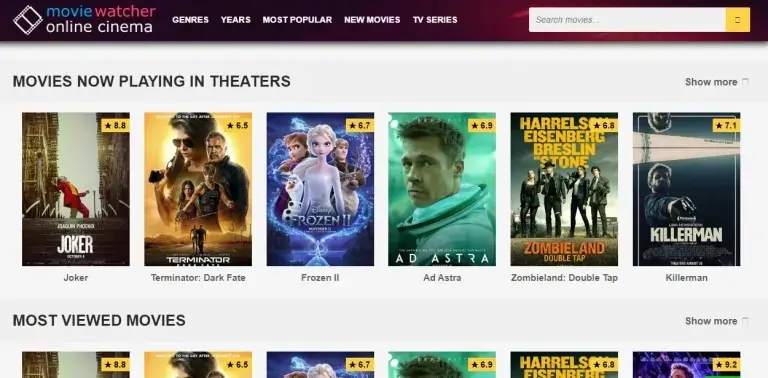Click Terminator's 6.5 star rating badge
This screenshot has height=378, width=768.
tap(238, 125)
